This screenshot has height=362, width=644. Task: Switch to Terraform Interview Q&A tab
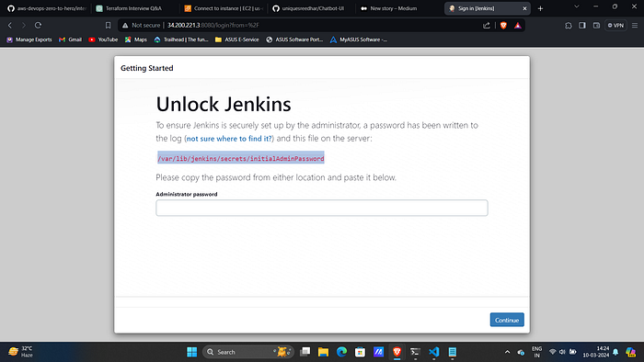tap(133, 8)
